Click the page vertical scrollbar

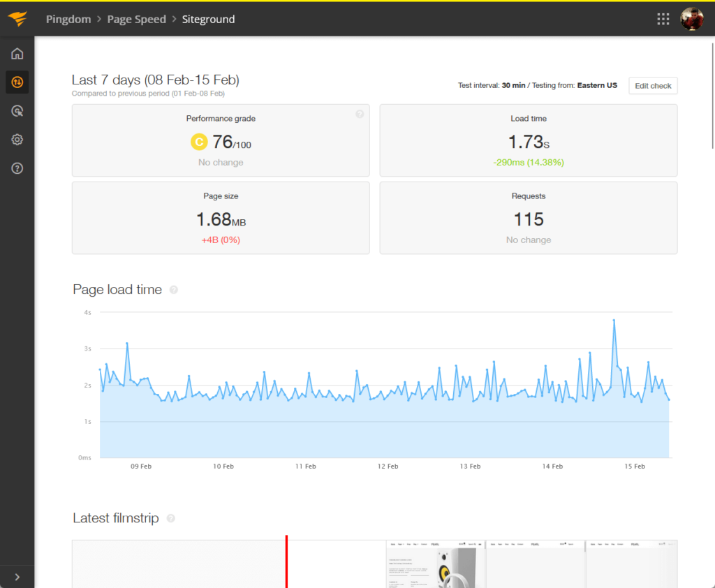(713, 96)
